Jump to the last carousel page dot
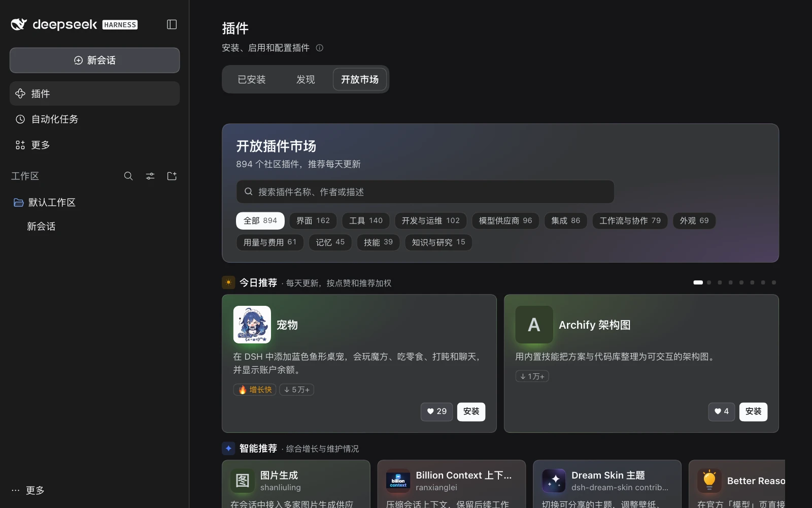The image size is (812, 508). (x=774, y=282)
